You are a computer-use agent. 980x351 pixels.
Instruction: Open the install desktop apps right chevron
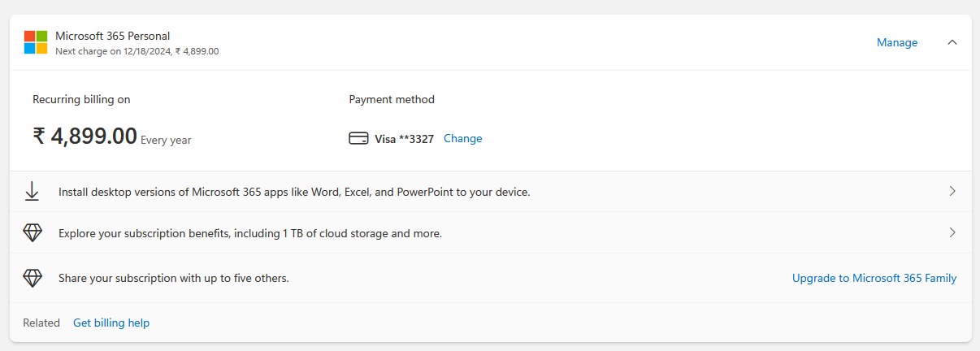pos(952,192)
